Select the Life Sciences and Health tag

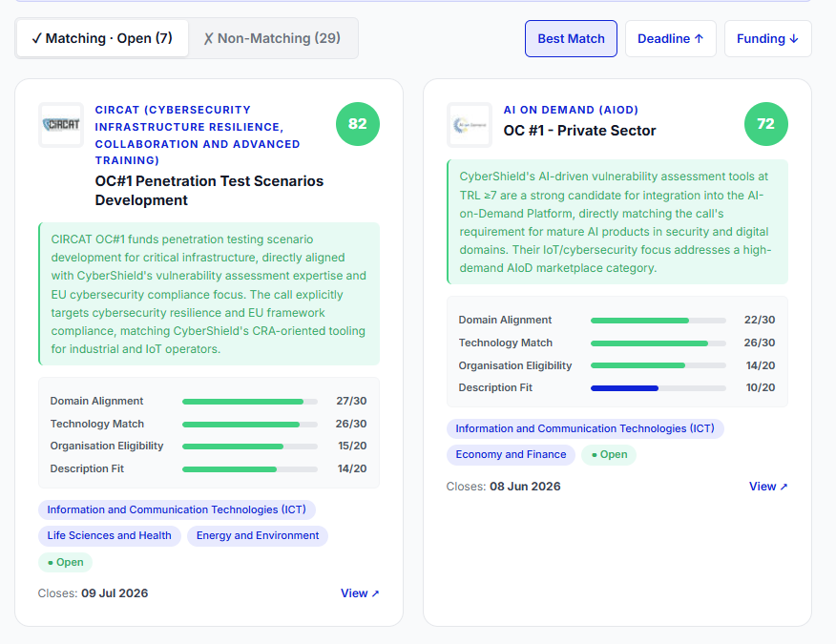click(x=110, y=536)
